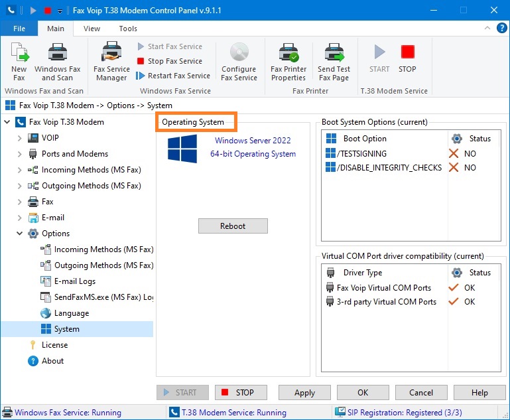510x420 pixels.
Task: Click the blue help question mark icon
Action: tap(501, 28)
